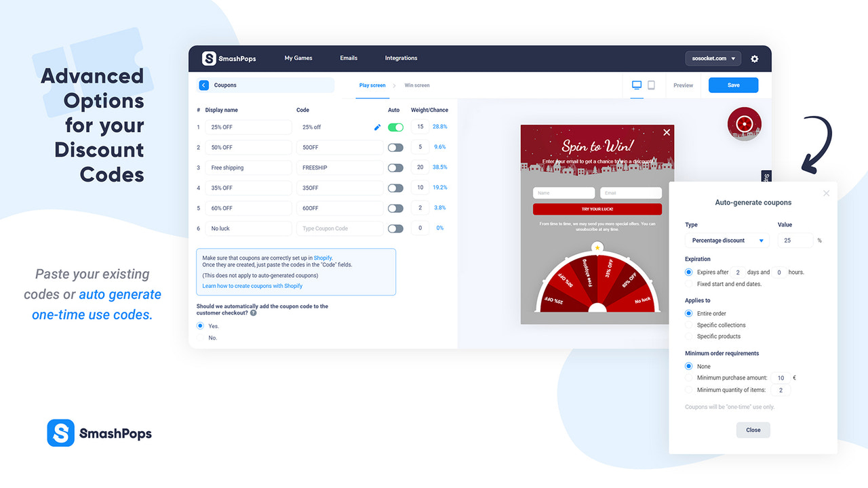Select the mobile preview icon
The height and width of the screenshot is (488, 868).
(x=651, y=85)
